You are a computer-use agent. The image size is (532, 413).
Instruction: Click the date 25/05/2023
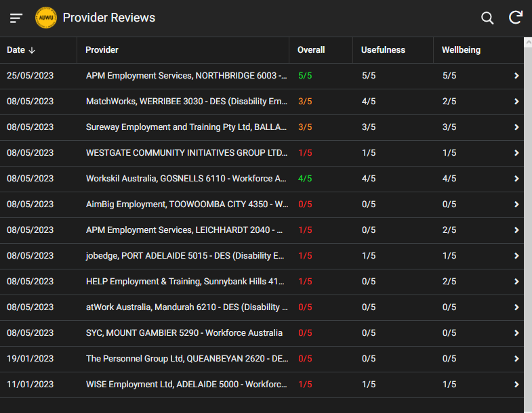30,76
